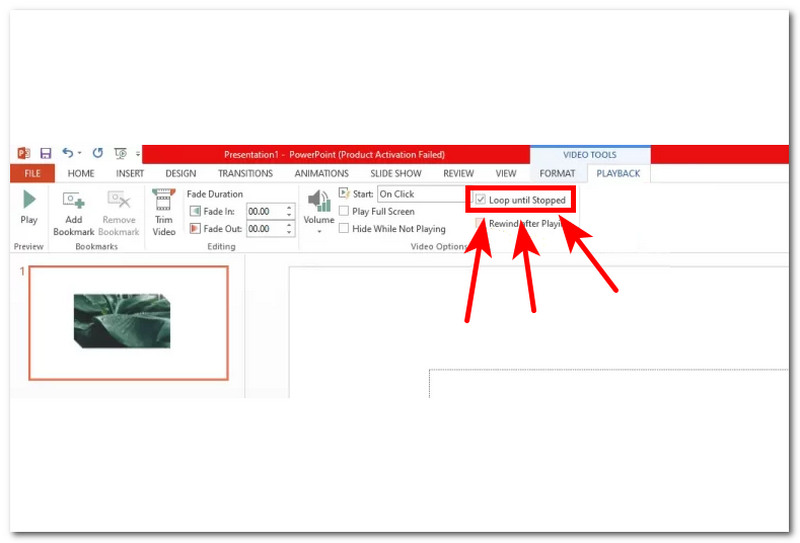Open the Undo history dropdown arrow
The width and height of the screenshot is (800, 543).
pos(80,154)
